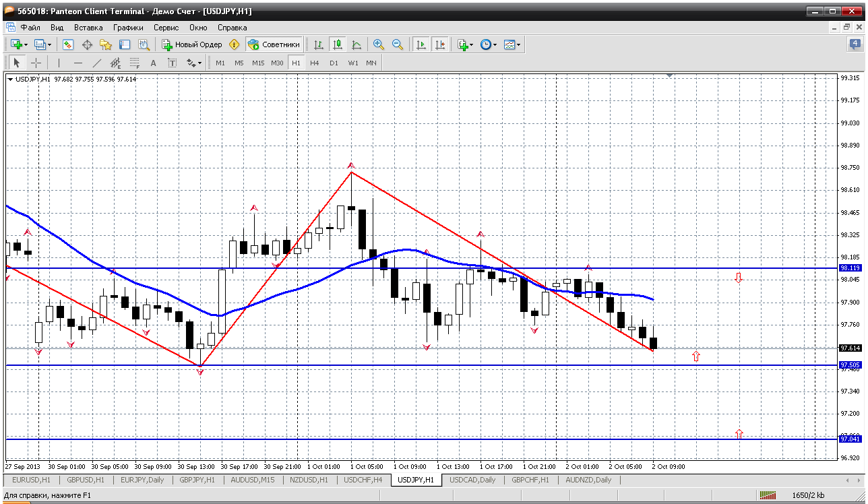Switch to the USDCHF,H4 chart tab
This screenshot has width=868, height=504.
coord(363,480)
